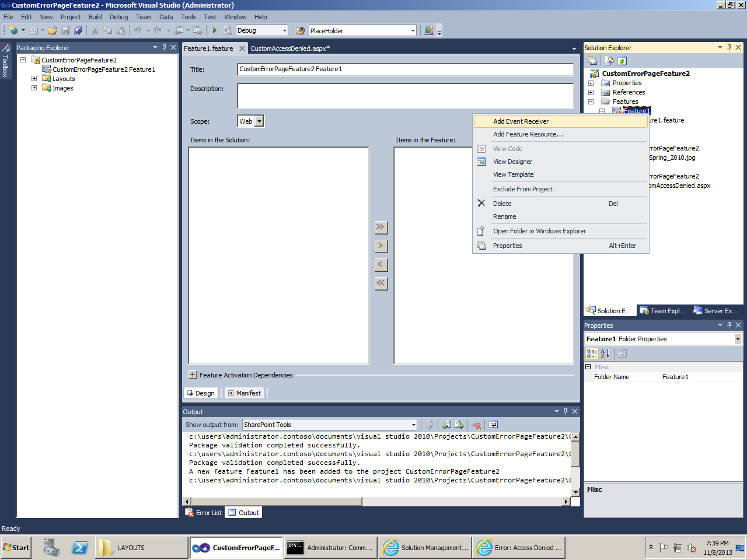Choose Add Feature Resource from context menu
Screen dimensions: 747x560
point(560,134)
